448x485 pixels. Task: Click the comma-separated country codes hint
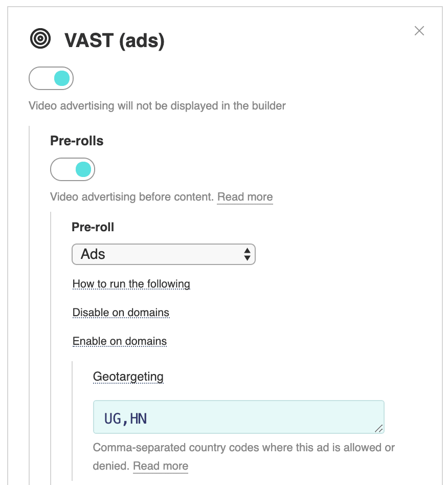(243, 456)
